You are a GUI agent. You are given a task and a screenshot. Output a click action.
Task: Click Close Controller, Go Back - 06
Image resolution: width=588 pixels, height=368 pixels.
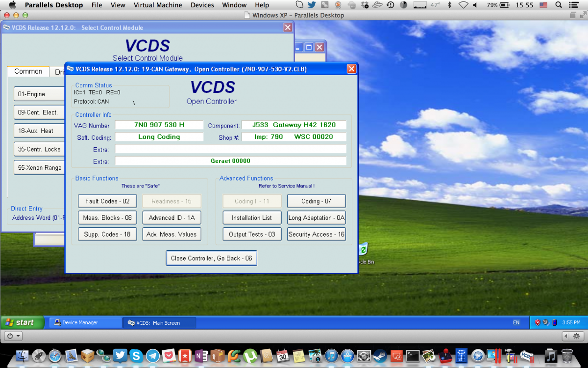click(212, 258)
